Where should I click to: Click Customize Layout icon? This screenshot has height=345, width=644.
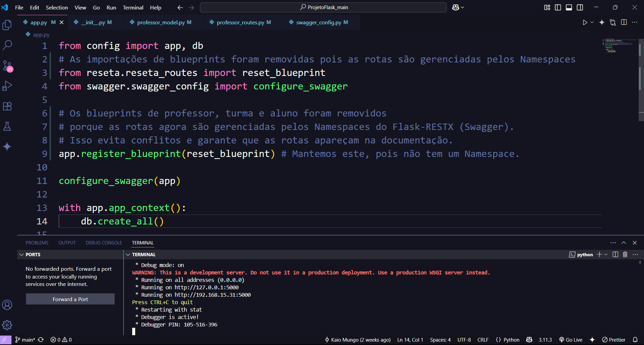click(x=547, y=7)
